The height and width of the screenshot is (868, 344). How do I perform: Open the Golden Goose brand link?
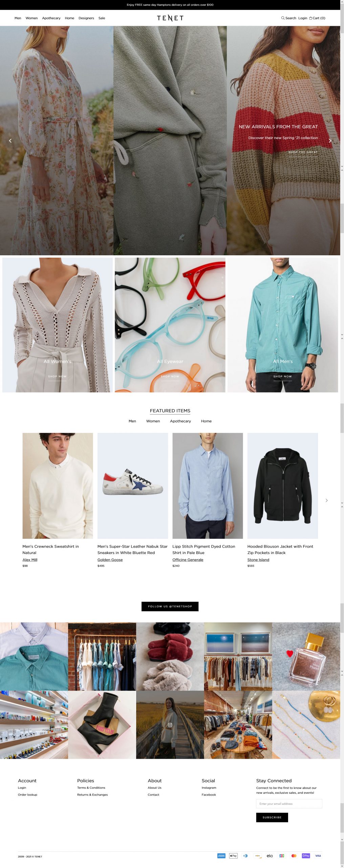click(110, 560)
